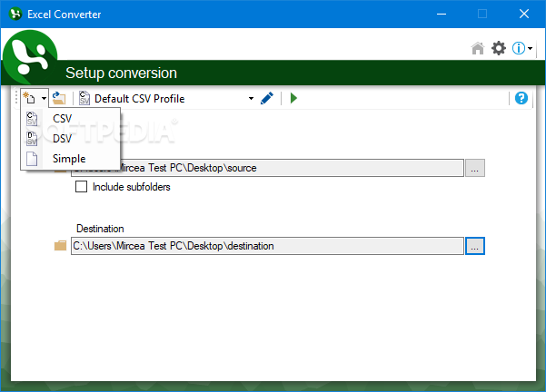The height and width of the screenshot is (392, 546).
Task: Click the DSV file icon in menu
Action: [x=32, y=139]
